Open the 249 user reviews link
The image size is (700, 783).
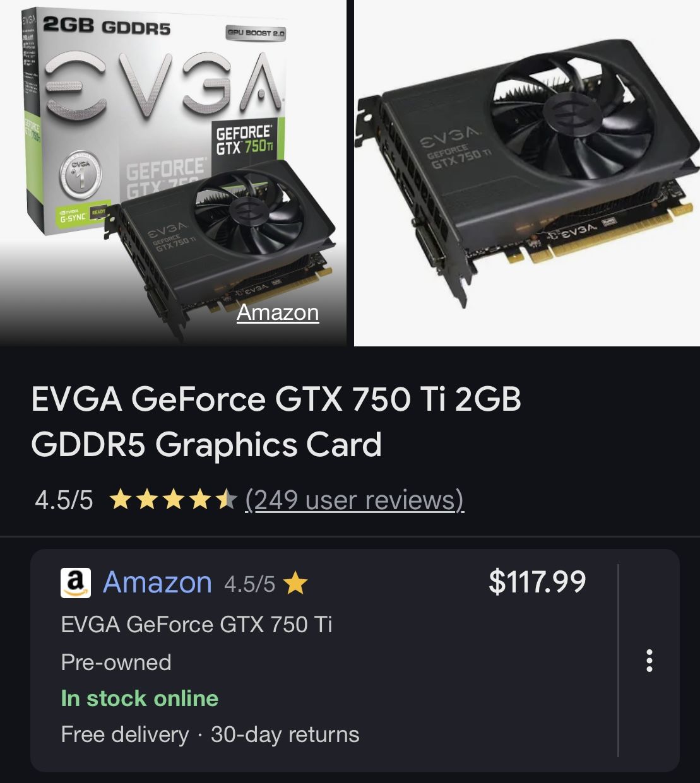(x=354, y=500)
